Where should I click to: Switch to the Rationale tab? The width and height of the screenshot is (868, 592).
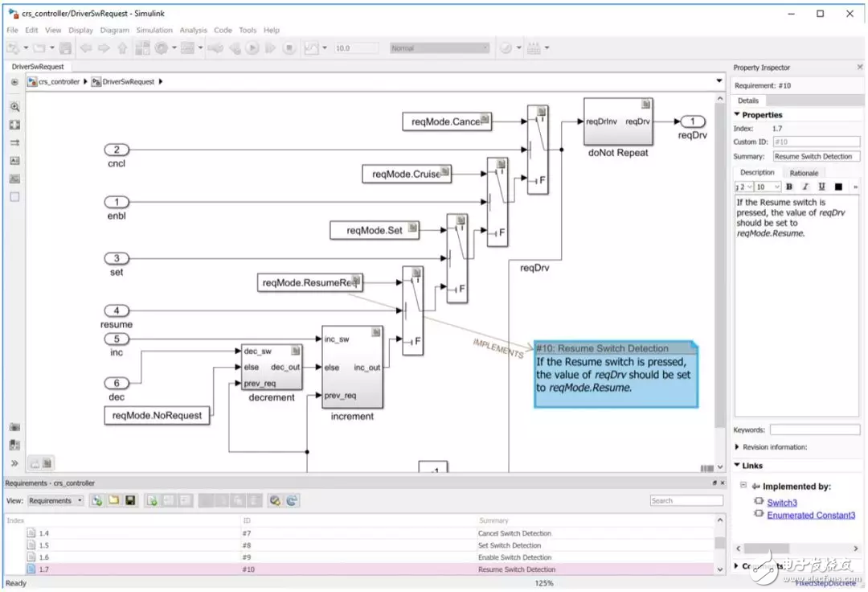pyautogui.click(x=804, y=173)
